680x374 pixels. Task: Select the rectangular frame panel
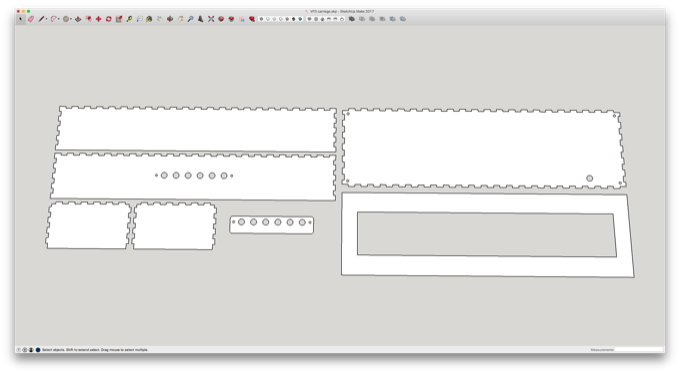(x=487, y=235)
